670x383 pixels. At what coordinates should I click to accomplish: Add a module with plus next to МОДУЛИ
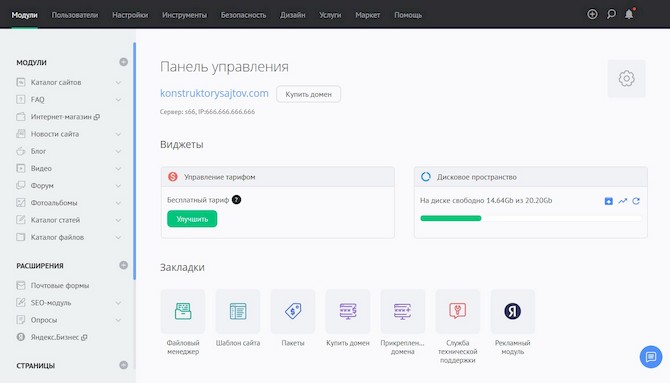pos(123,62)
